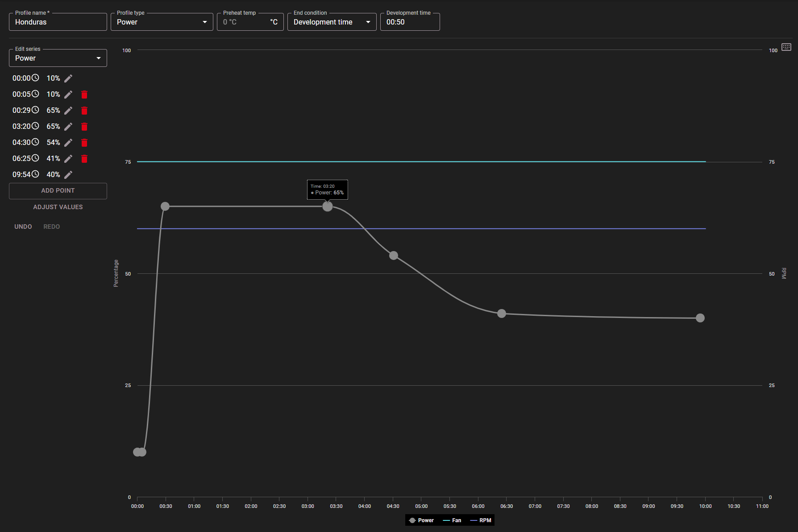Click the clock icon beside 03:20
Image resolution: width=798 pixels, height=532 pixels.
pyautogui.click(x=35, y=126)
